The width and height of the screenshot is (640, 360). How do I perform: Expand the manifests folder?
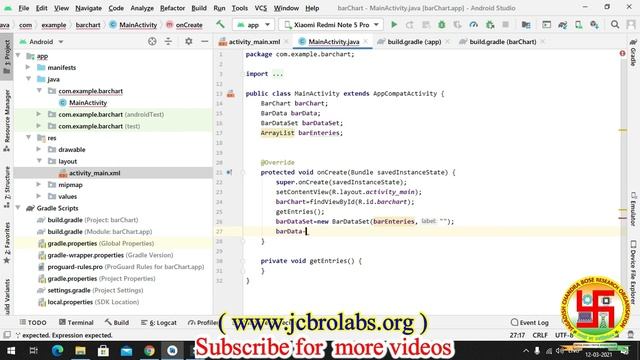(x=28, y=67)
